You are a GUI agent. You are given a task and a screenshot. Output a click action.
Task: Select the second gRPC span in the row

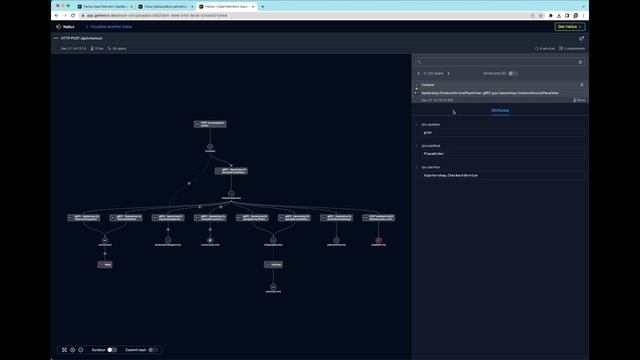pos(126,218)
